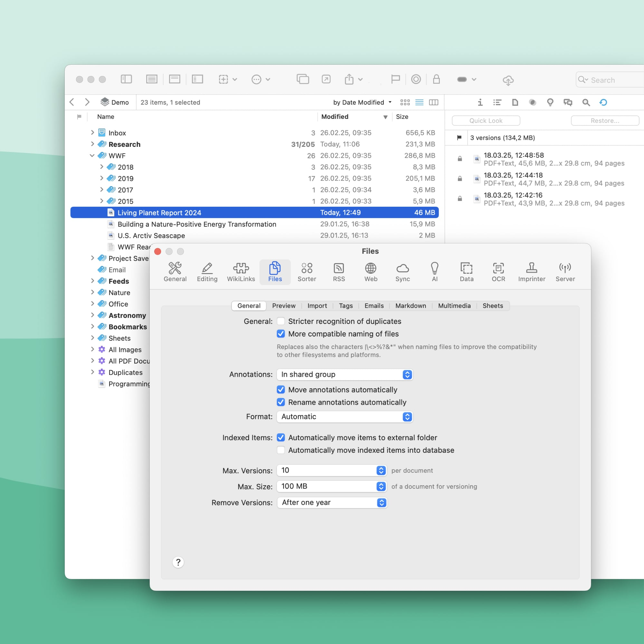The width and height of the screenshot is (644, 644).
Task: Open the Web preferences pane
Action: 371,272
